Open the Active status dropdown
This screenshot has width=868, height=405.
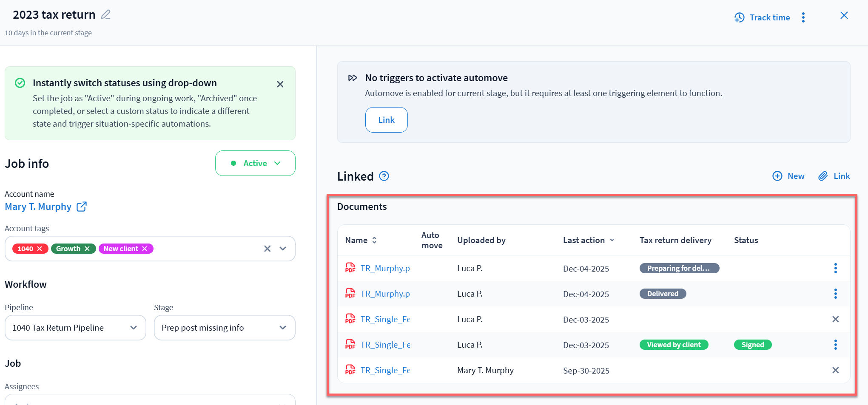coord(255,163)
